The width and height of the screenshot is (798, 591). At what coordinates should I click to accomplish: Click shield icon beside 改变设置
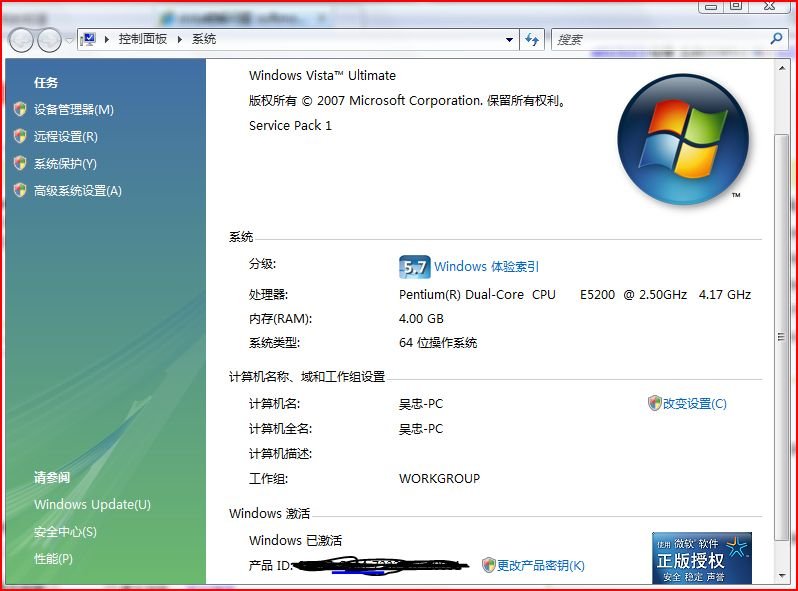(654, 403)
